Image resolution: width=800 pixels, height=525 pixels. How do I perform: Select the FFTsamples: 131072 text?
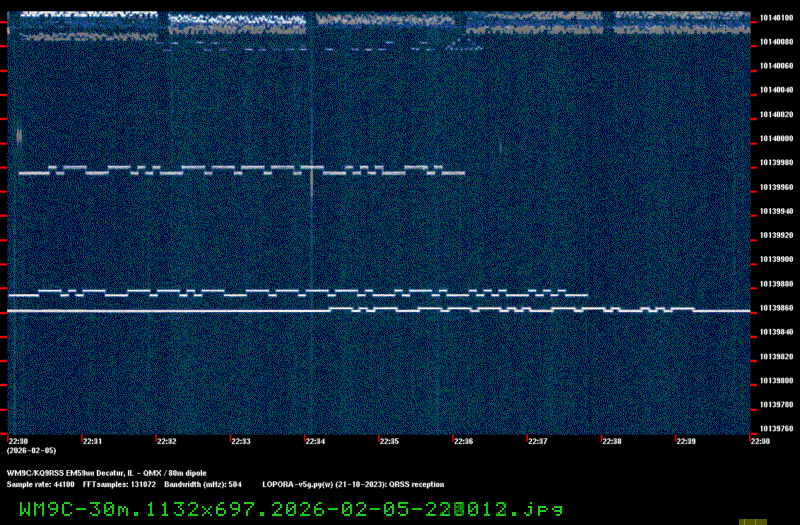[x=119, y=485]
